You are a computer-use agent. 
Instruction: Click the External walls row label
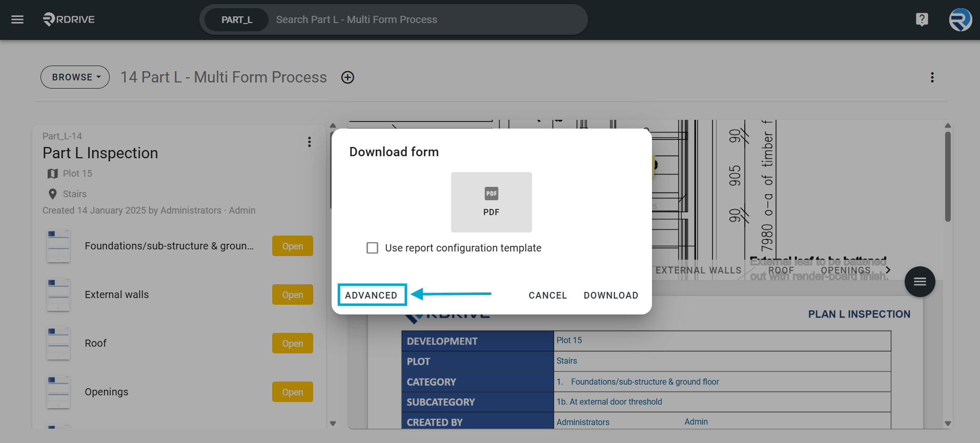pyautogui.click(x=116, y=295)
